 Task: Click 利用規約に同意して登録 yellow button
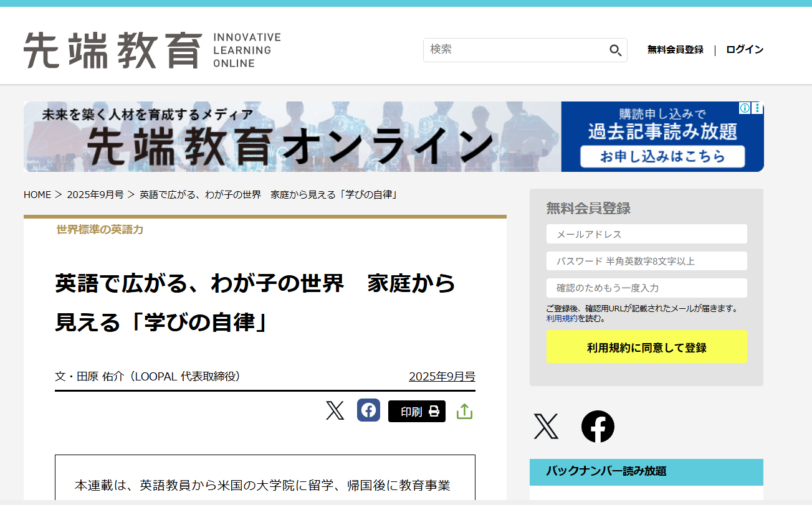[646, 347]
